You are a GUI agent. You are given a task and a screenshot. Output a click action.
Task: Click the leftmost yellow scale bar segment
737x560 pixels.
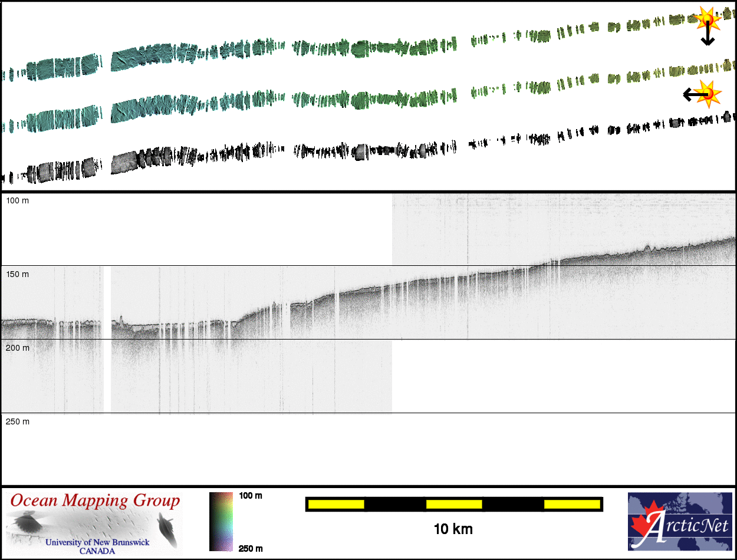click(x=335, y=504)
